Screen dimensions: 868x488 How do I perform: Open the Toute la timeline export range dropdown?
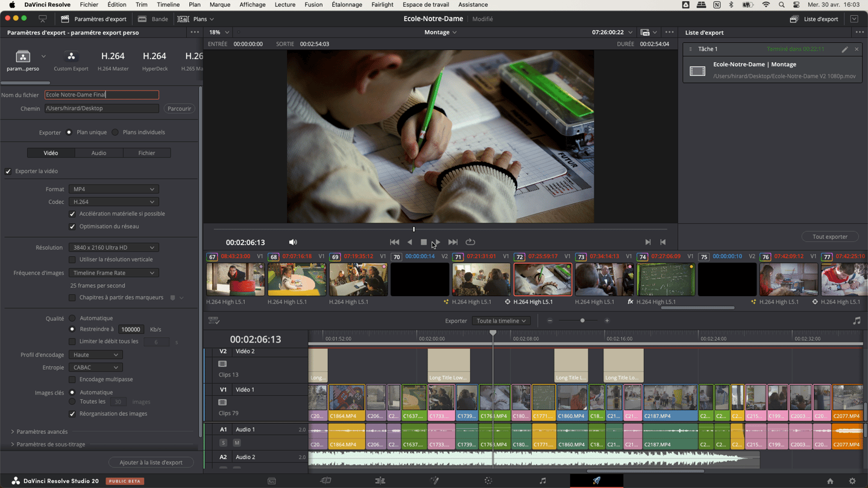(502, 321)
